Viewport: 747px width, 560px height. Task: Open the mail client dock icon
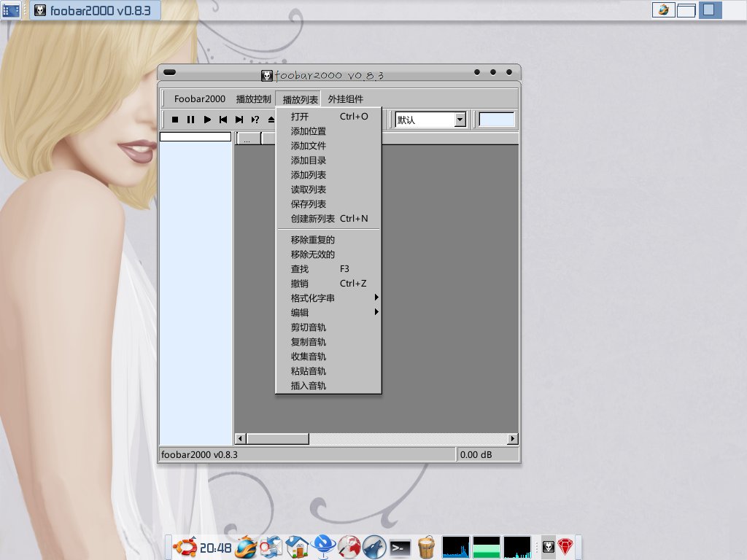point(271,547)
